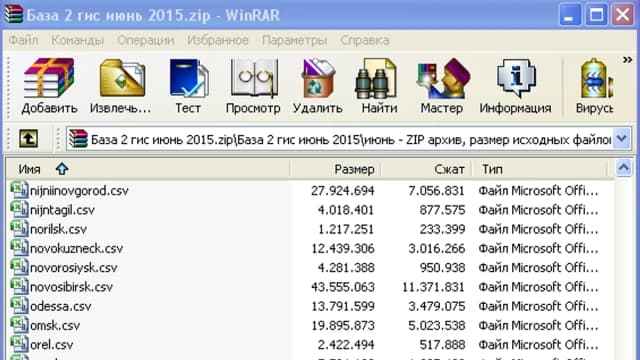640x360 pixels.
Task: Select the file name orel.csv
Action: pyautogui.click(x=52, y=344)
